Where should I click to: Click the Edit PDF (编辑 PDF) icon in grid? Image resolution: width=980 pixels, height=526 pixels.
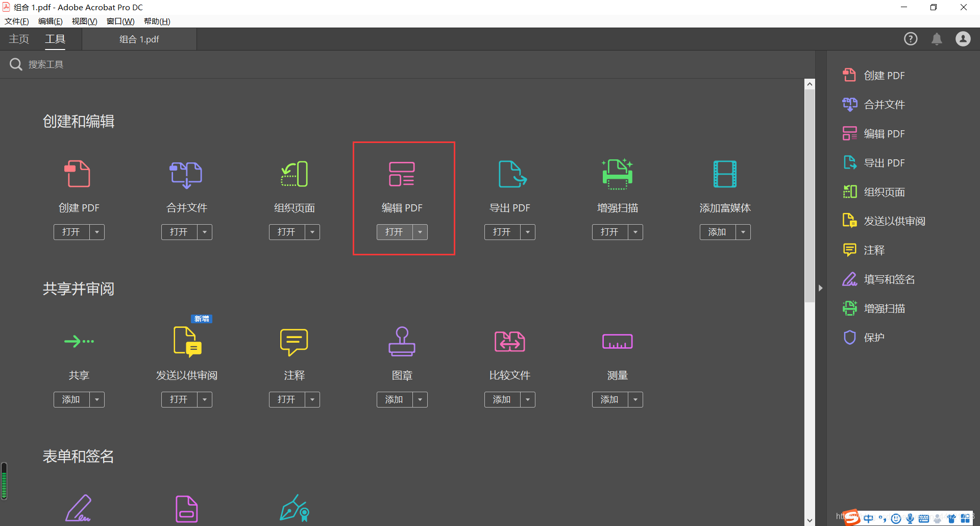402,174
